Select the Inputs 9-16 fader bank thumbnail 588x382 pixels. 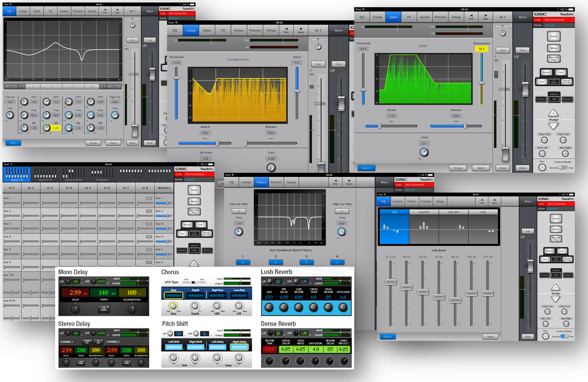45,174
